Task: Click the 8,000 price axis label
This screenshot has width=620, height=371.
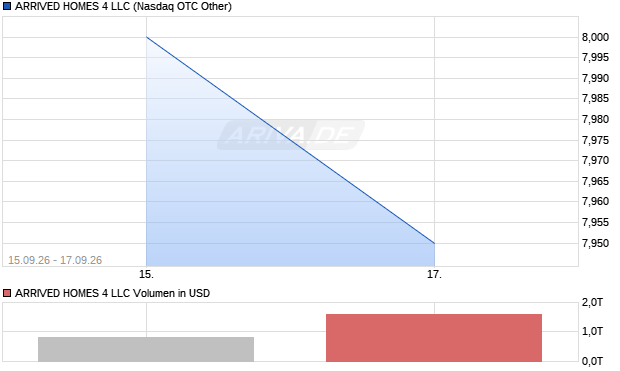Action: coord(595,37)
